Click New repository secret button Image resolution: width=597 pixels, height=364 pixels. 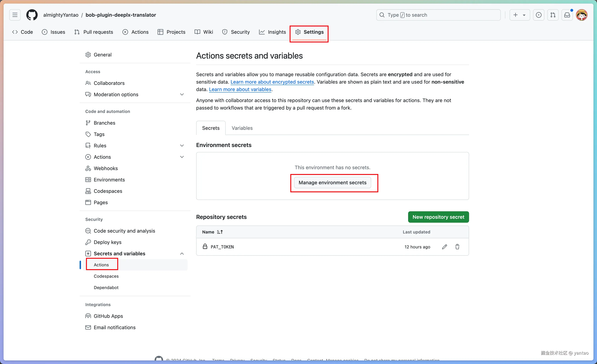pyautogui.click(x=438, y=217)
